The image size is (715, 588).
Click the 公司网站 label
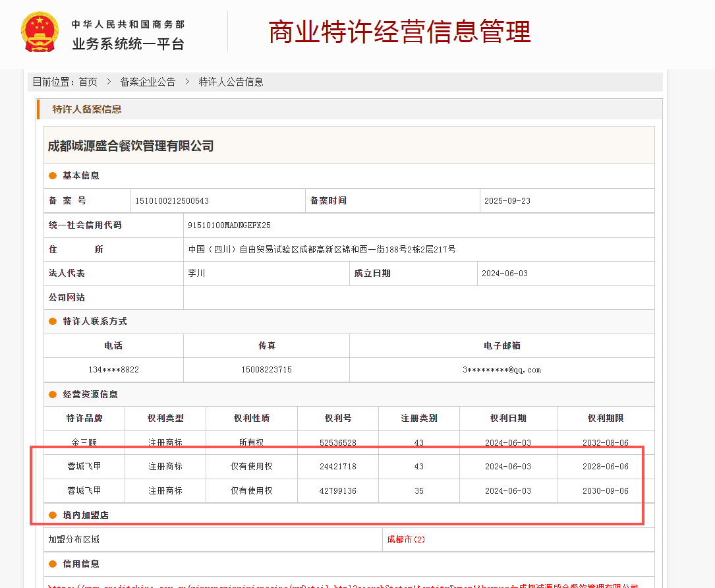point(67,297)
